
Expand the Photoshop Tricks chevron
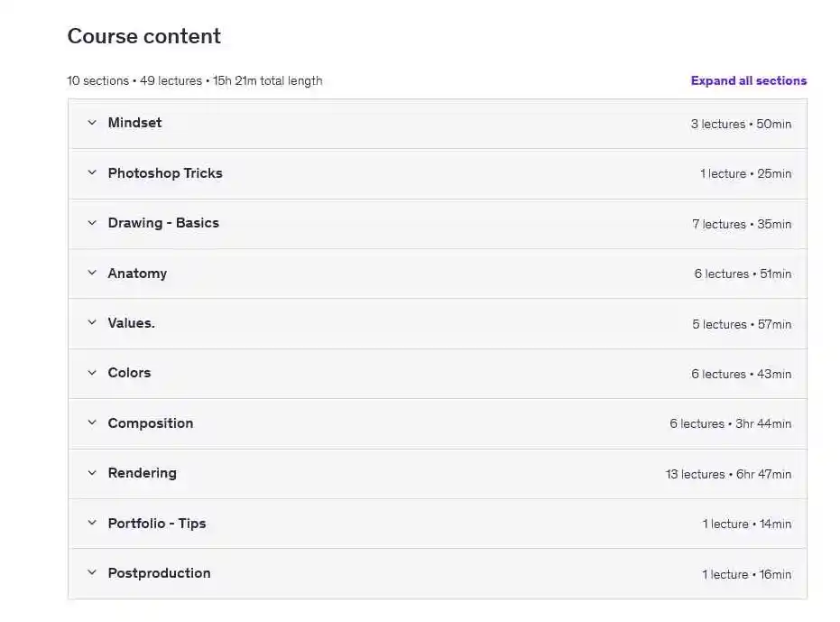click(92, 172)
